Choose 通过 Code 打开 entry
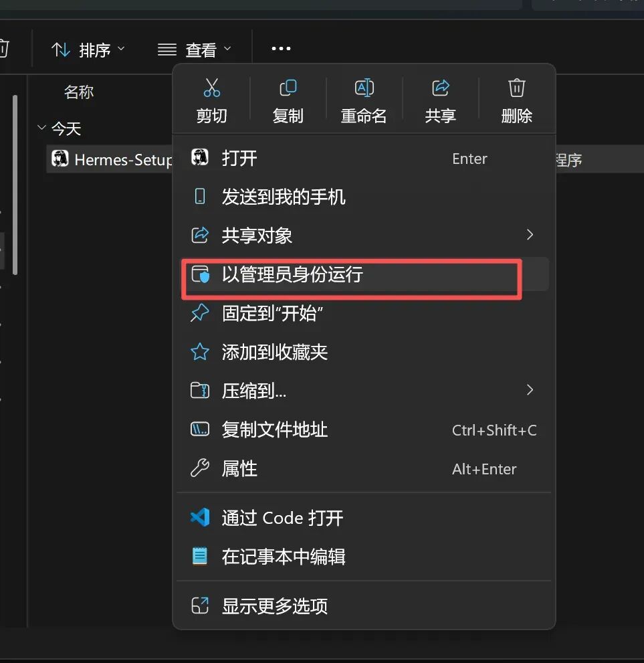This screenshot has width=644, height=663. (364, 518)
